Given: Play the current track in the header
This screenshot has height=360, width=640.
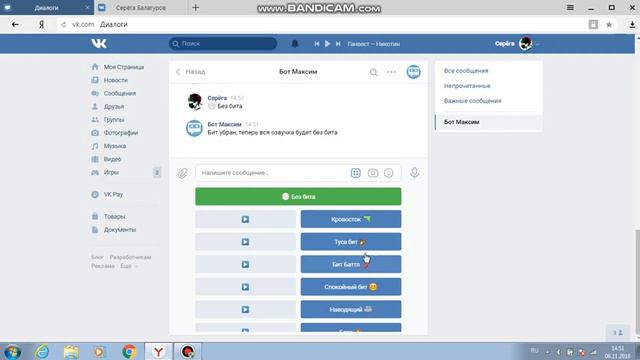Looking at the screenshot, I should point(327,44).
